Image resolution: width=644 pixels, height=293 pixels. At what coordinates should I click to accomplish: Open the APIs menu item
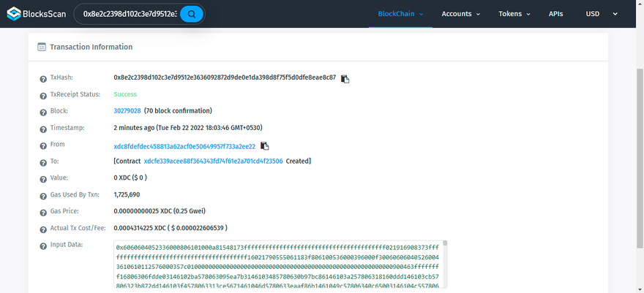[x=555, y=14]
